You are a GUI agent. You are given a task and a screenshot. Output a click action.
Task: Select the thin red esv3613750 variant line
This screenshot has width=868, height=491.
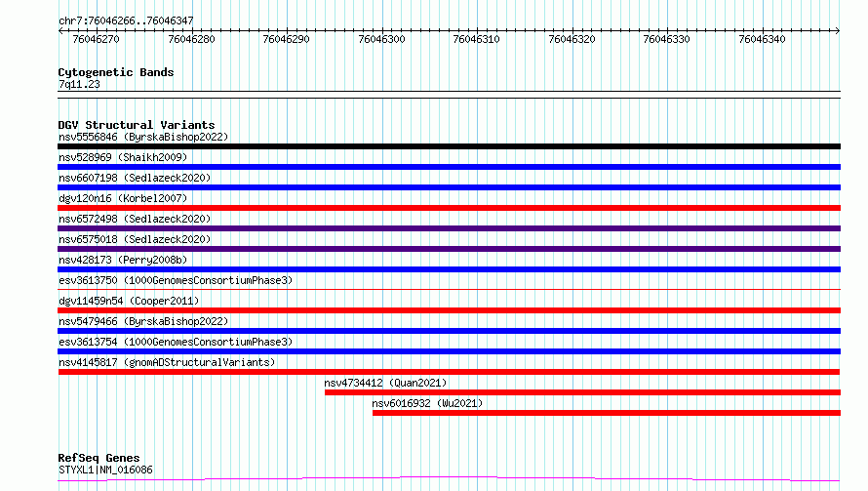click(x=449, y=289)
